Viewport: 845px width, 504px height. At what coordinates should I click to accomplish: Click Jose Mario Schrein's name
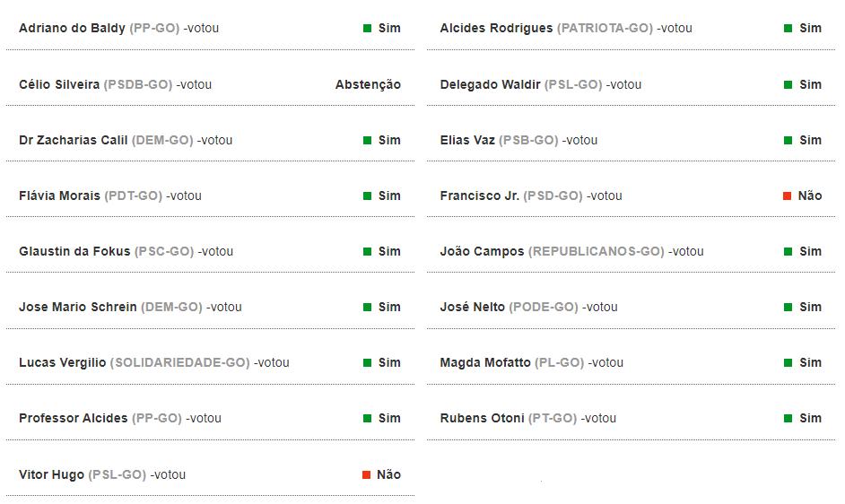click(x=78, y=307)
